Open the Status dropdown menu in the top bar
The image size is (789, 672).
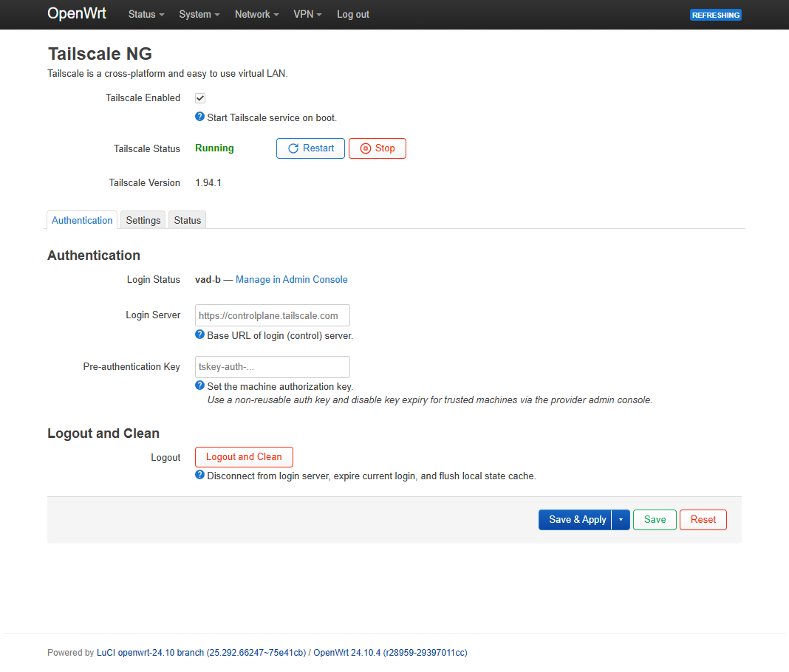pyautogui.click(x=146, y=15)
